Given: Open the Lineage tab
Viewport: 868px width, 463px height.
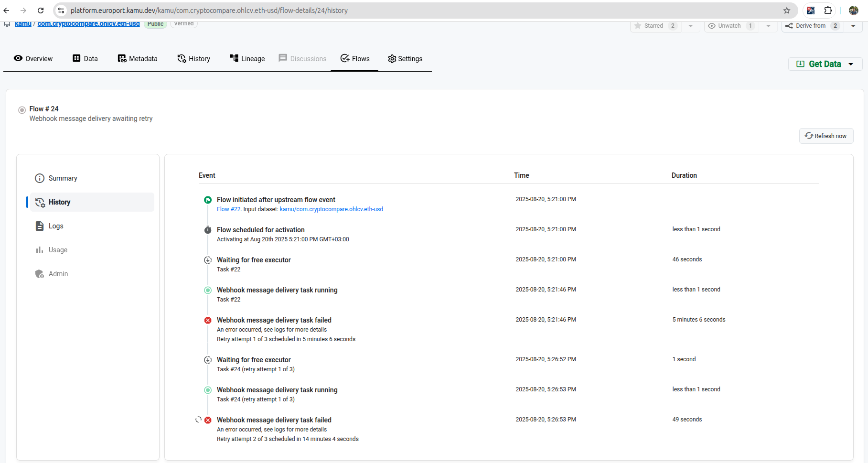Looking at the screenshot, I should click(247, 59).
